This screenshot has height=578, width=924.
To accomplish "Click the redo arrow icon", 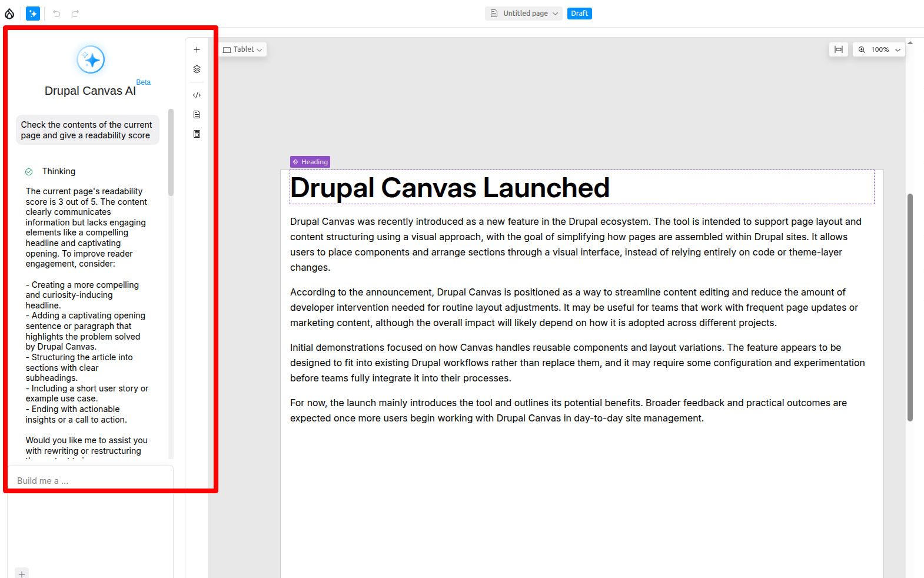I will click(x=75, y=14).
